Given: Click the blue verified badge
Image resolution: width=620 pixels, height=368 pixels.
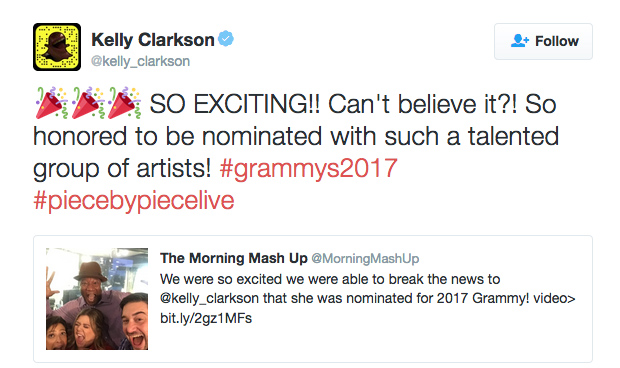Looking at the screenshot, I should (226, 39).
